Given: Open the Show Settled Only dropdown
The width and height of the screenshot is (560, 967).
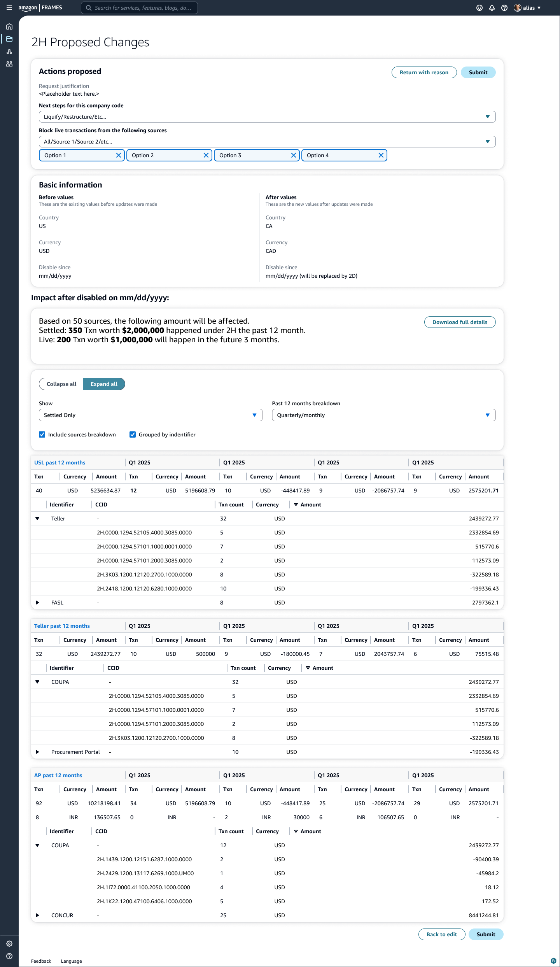Looking at the screenshot, I should coord(150,415).
